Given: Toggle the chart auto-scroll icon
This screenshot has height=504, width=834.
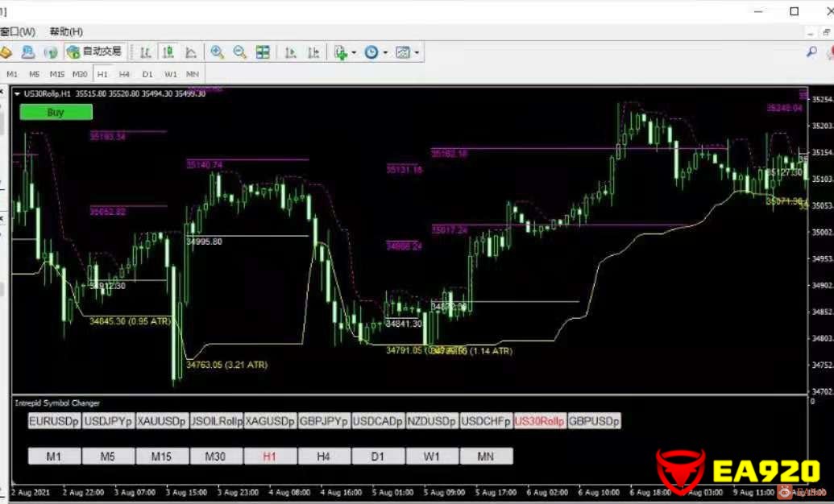Looking at the screenshot, I should (291, 52).
